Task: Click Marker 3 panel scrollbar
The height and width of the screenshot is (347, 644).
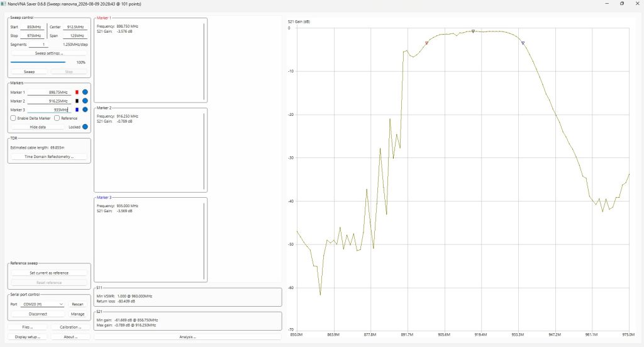Action: pyautogui.click(x=204, y=241)
